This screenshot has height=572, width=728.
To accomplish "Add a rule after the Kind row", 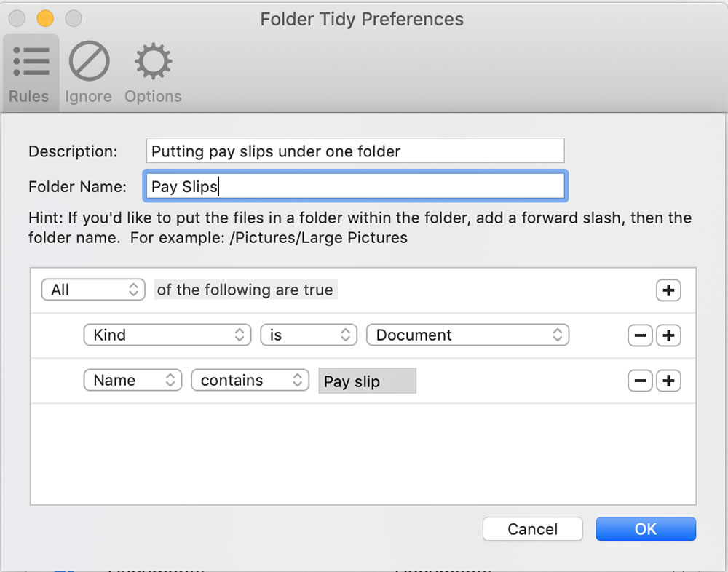I will click(x=668, y=335).
